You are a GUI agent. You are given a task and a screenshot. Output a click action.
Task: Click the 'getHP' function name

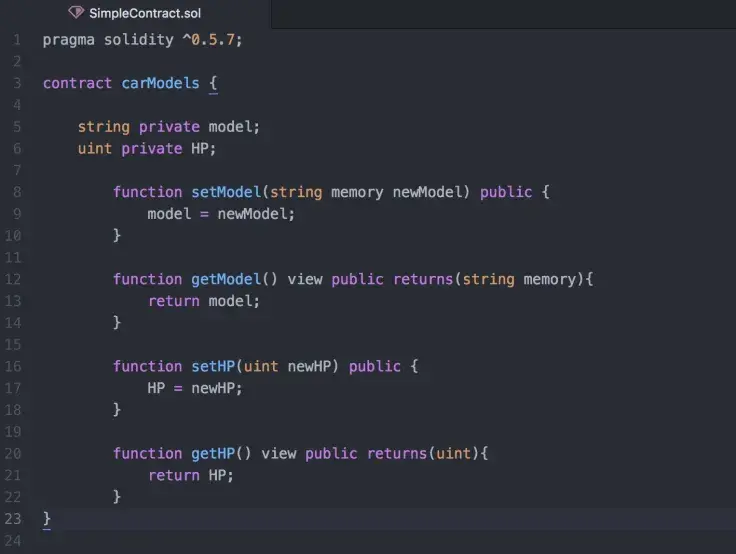(x=213, y=454)
